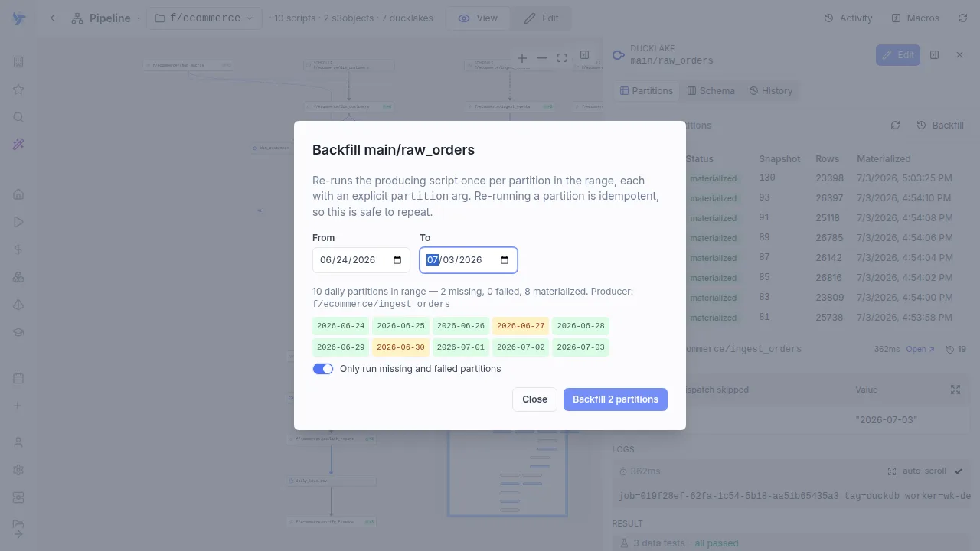Select partition chip 2026-06-24

(x=341, y=326)
